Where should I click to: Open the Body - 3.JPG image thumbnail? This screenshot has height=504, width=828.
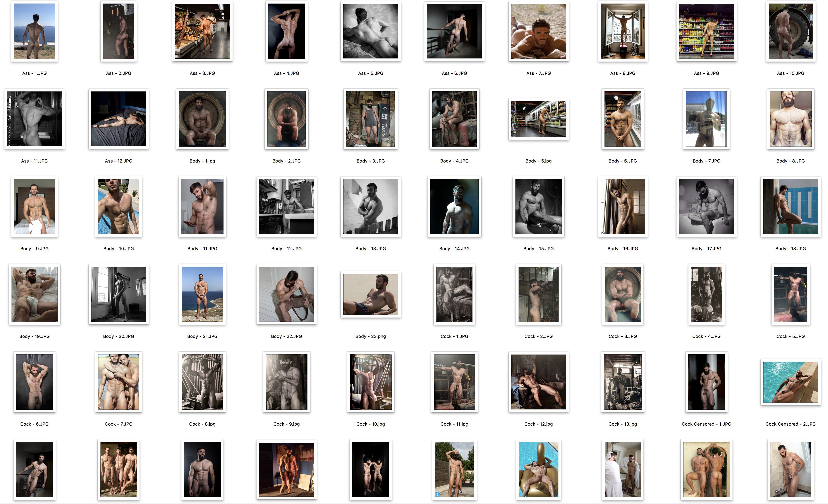tap(370, 119)
